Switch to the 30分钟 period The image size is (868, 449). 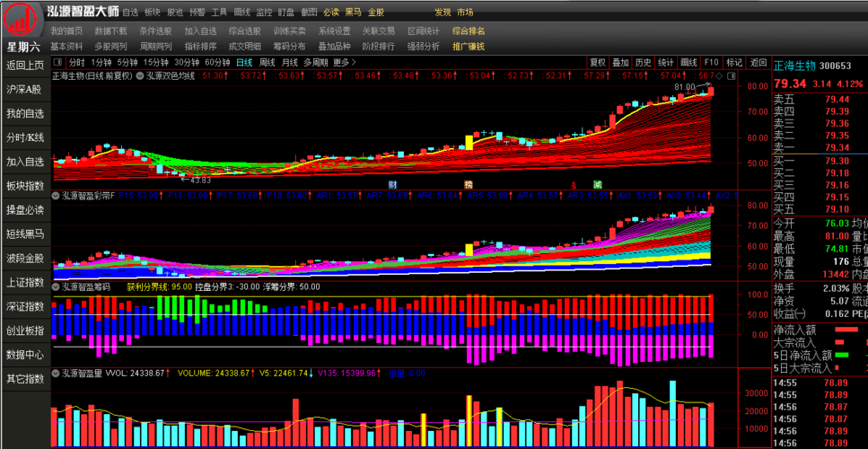(187, 62)
